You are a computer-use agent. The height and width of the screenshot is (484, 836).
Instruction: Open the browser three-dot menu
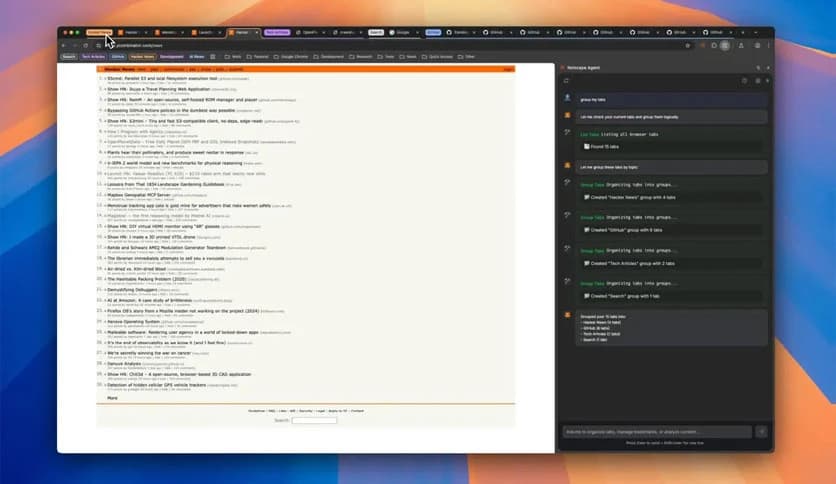pos(768,46)
